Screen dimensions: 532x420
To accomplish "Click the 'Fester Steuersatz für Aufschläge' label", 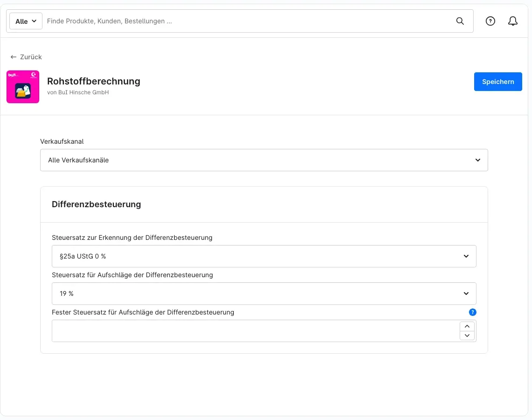I will pyautogui.click(x=143, y=312).
